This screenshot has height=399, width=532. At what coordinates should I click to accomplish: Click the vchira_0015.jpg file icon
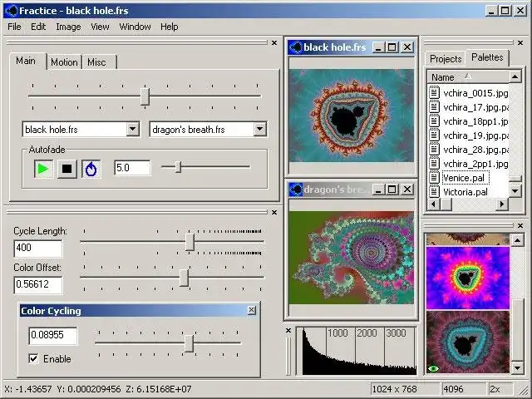(434, 92)
